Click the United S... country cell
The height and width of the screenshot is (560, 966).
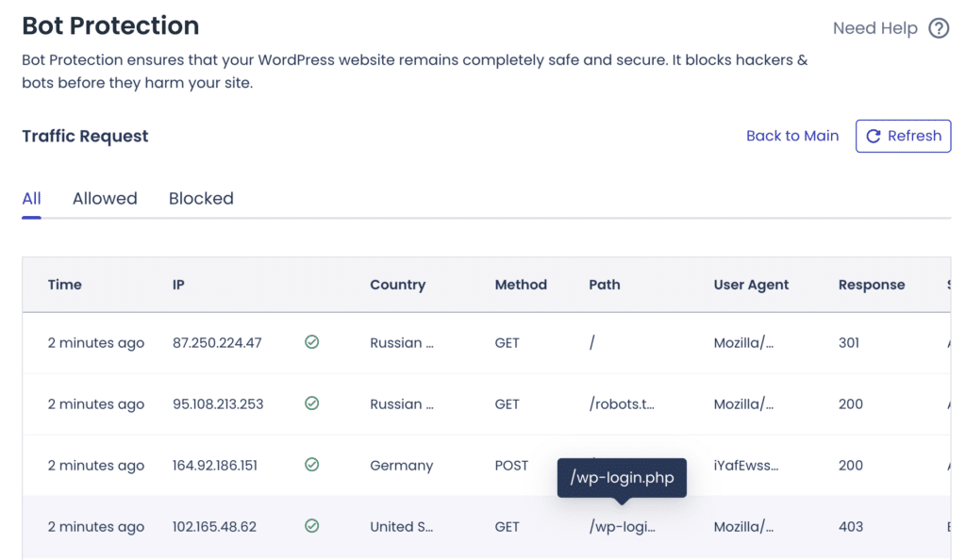tap(401, 527)
